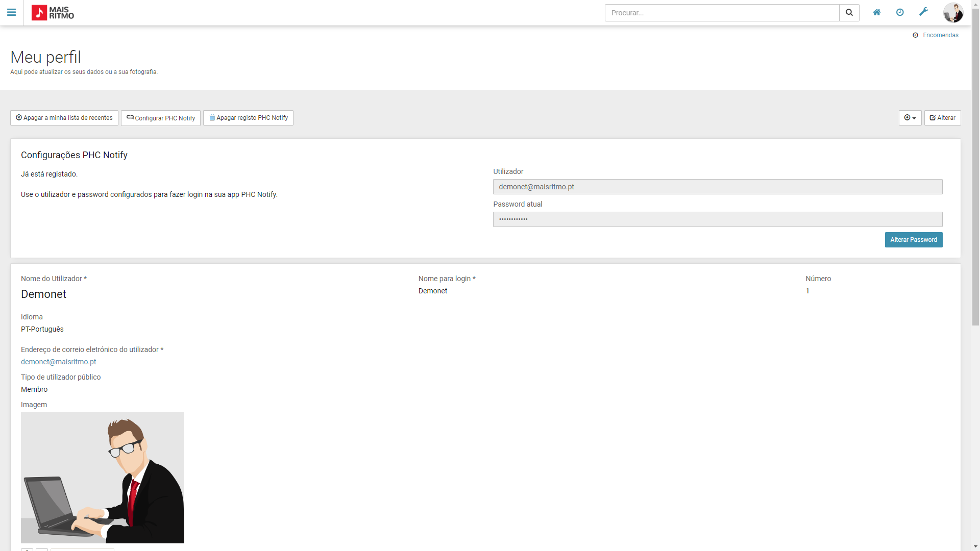Click the scrollbar down arrow
The image size is (980, 551).
click(975, 546)
